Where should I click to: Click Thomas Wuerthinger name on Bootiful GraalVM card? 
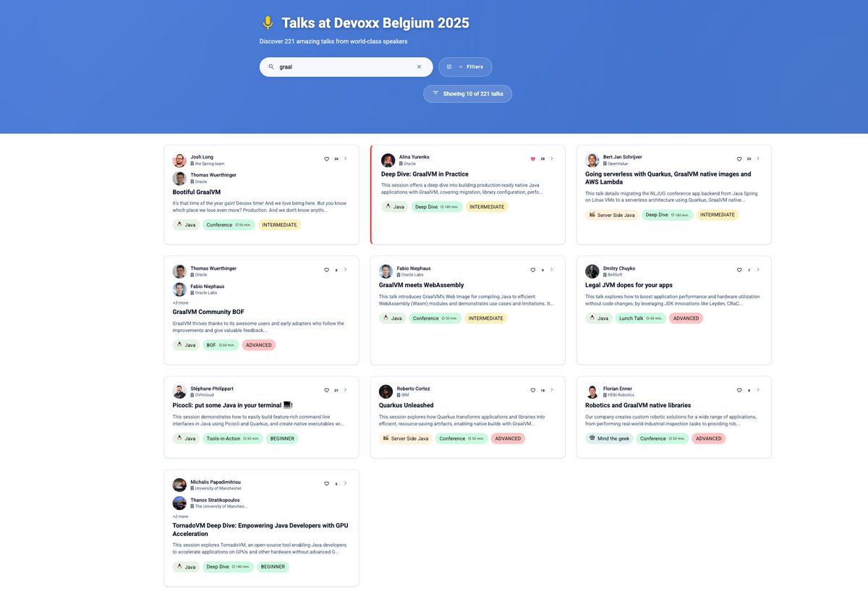point(213,175)
